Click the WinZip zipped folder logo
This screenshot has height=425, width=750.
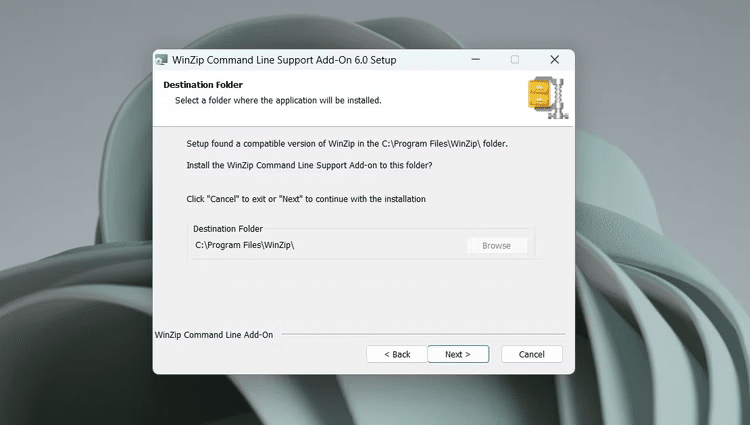pos(544,98)
